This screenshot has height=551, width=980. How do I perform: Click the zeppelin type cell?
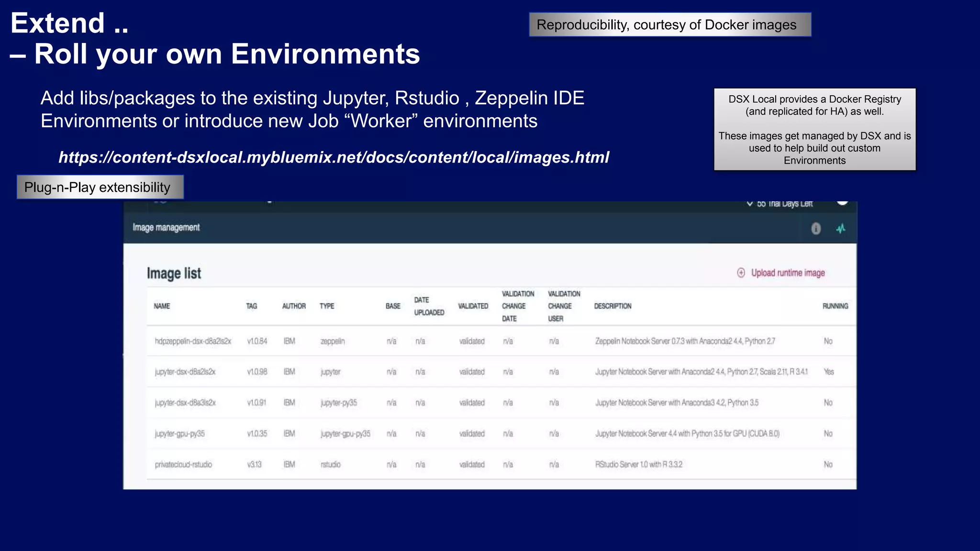pyautogui.click(x=333, y=342)
